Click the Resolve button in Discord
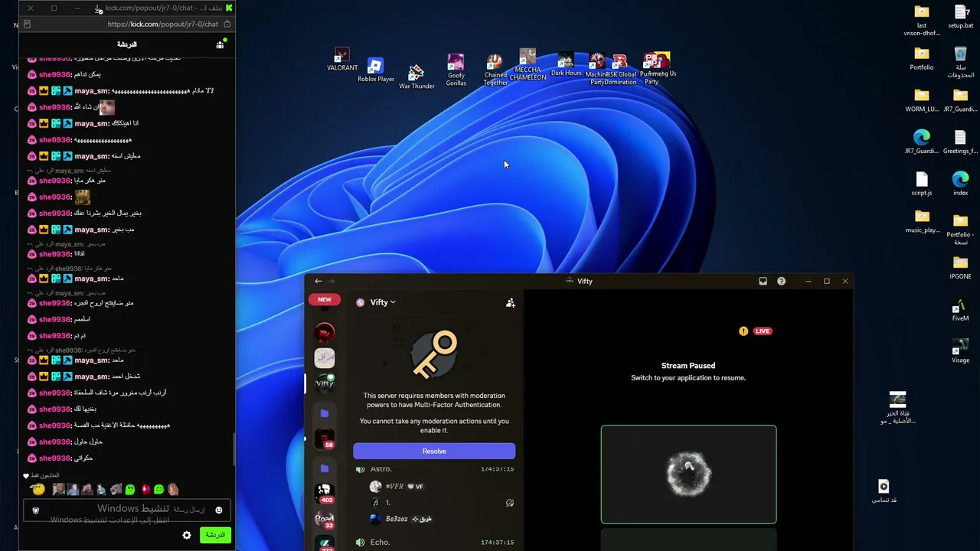This screenshot has width=980, height=551. click(434, 451)
